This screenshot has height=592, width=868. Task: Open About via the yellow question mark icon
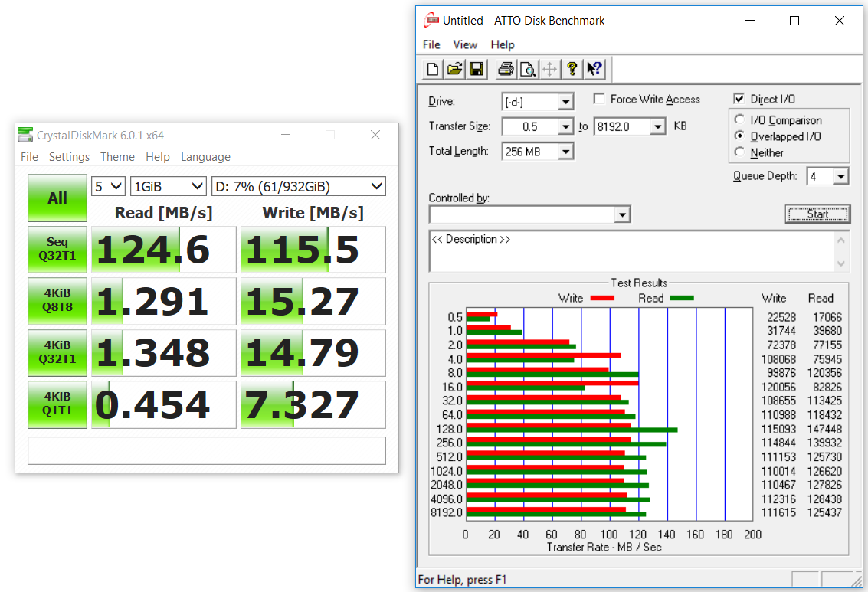tap(572, 69)
